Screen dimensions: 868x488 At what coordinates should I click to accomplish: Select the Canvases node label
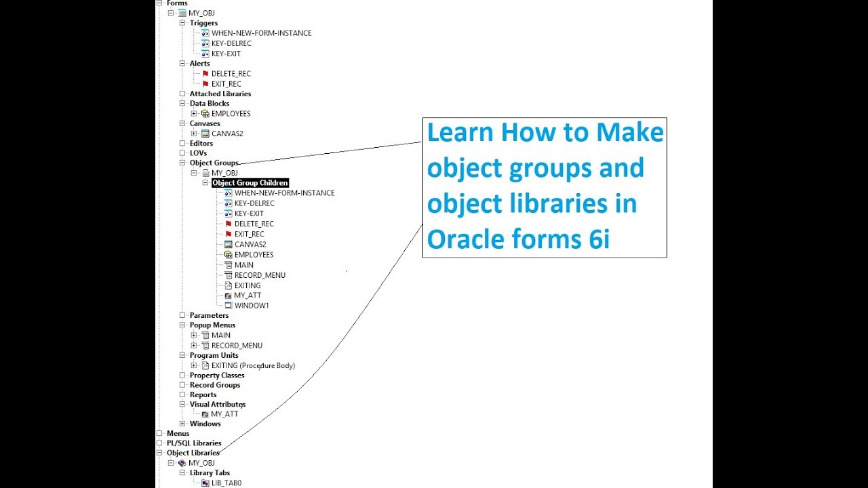click(205, 123)
